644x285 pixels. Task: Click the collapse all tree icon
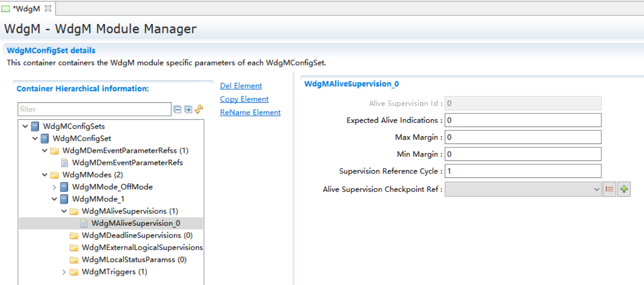(177, 110)
